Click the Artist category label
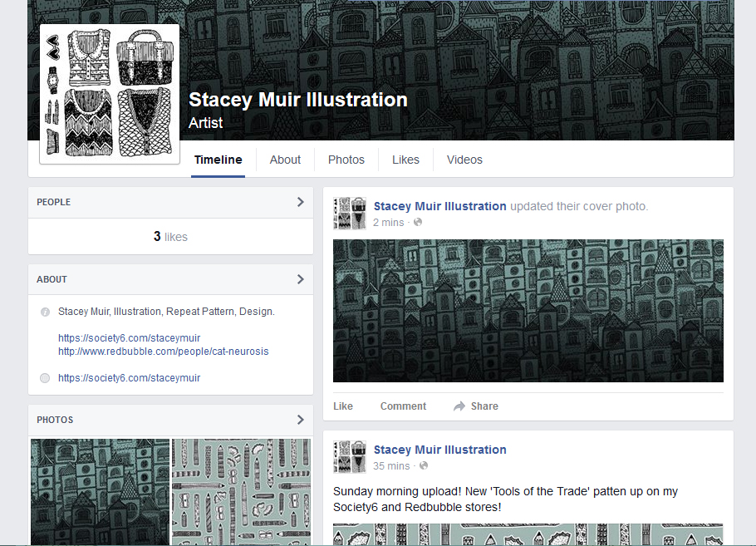The width and height of the screenshot is (756, 546). pos(205,123)
